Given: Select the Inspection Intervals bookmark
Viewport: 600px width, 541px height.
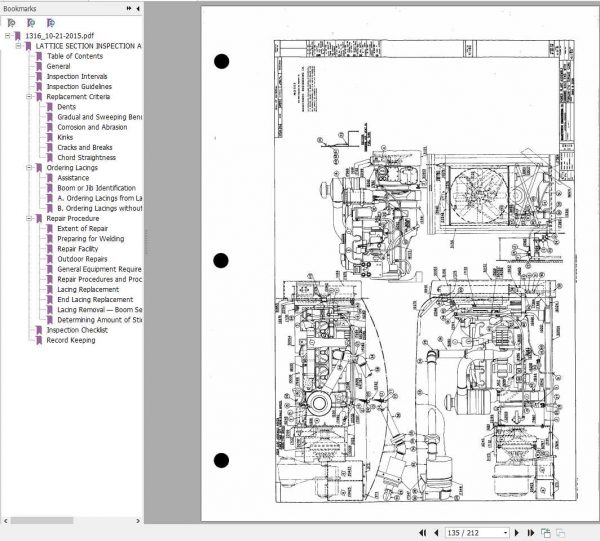Looking at the screenshot, I should [77, 77].
